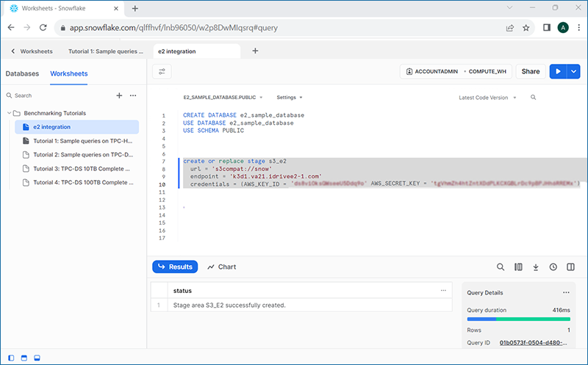
Task: Expand the E2_SAMPLE_DATABASE.PUBLIC context dropdown
Action: (x=223, y=98)
